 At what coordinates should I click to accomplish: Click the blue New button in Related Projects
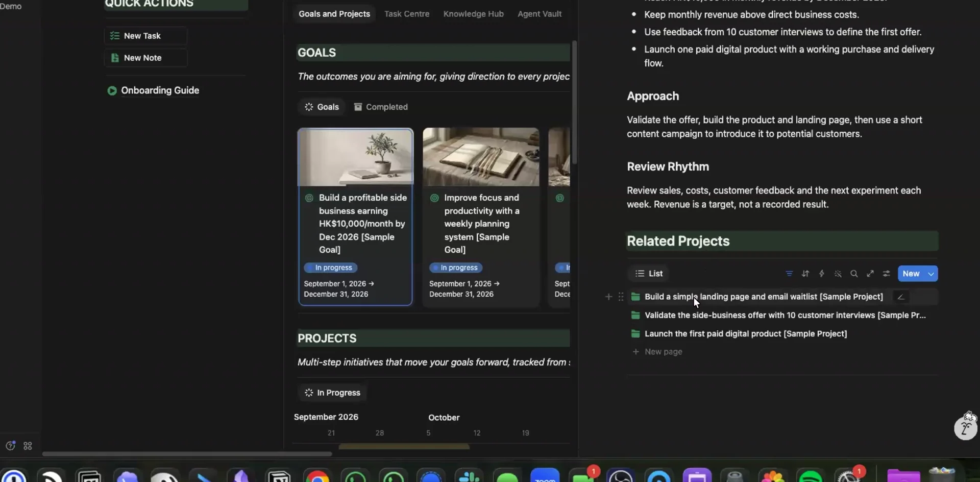click(911, 274)
